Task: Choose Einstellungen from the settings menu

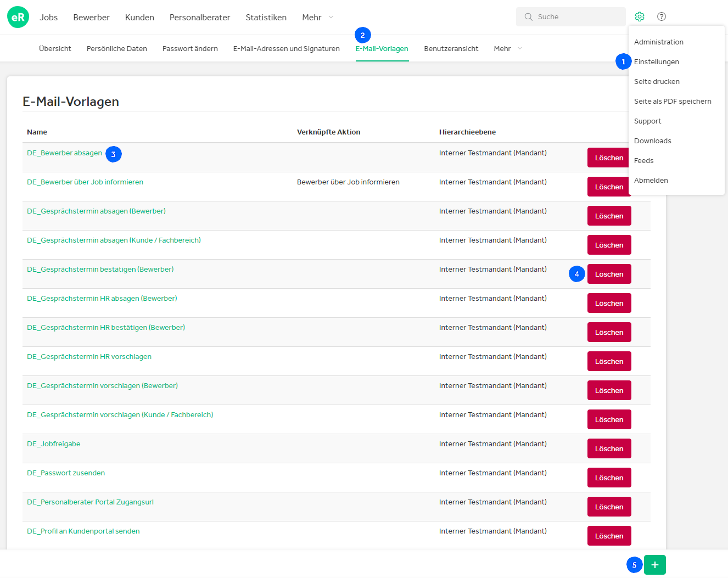Action: pos(657,62)
